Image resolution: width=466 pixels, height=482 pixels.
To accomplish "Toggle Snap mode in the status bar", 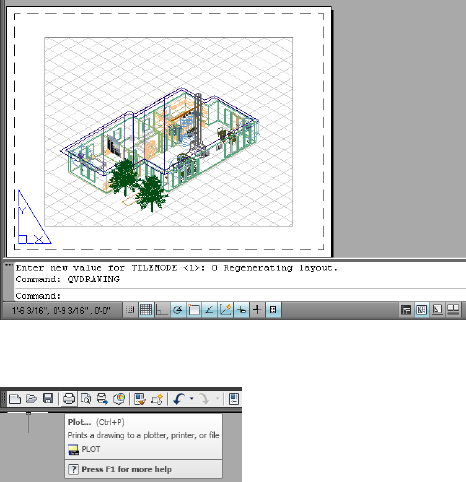I will (x=130, y=310).
